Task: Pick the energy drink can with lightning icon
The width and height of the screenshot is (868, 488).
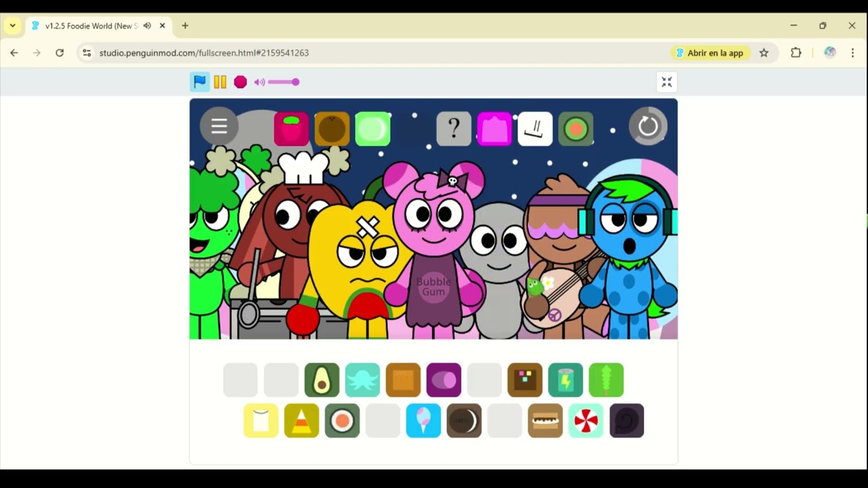Action: [x=566, y=380]
